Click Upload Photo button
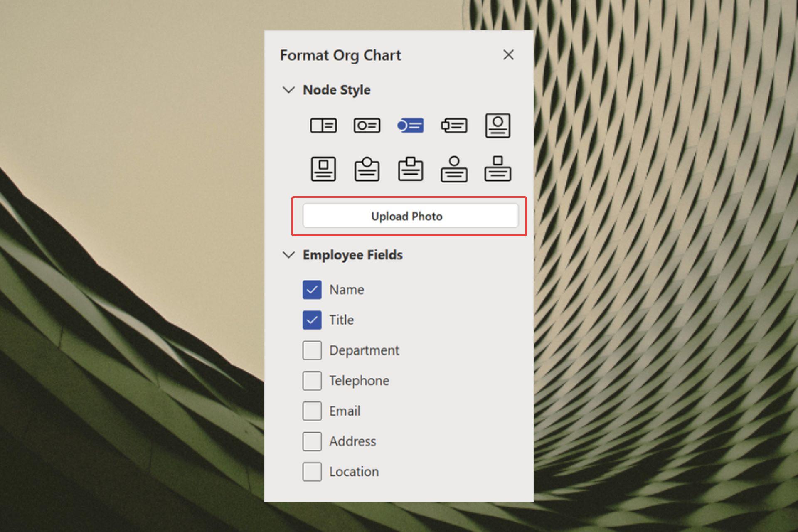Image resolution: width=798 pixels, height=532 pixels. tap(409, 215)
